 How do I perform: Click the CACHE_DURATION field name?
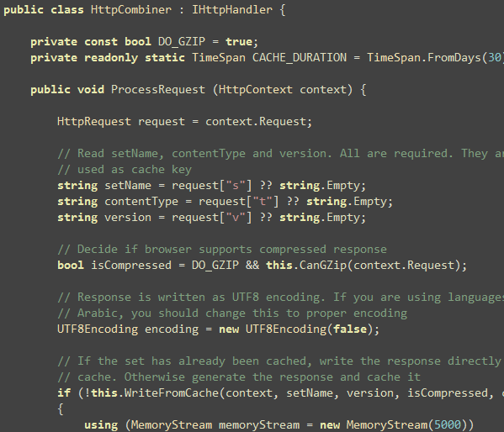point(300,58)
